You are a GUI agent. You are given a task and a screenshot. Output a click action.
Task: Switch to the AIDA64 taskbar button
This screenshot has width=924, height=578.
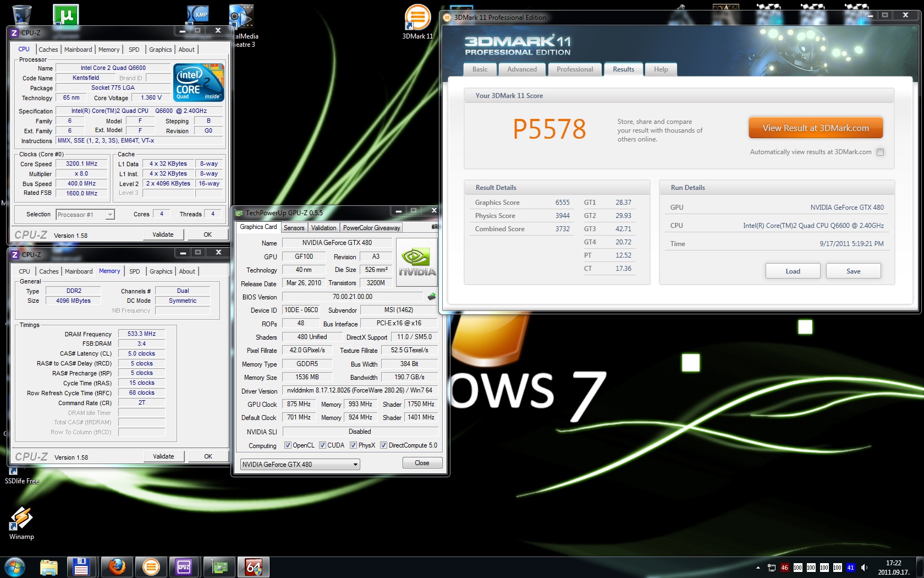point(253,567)
